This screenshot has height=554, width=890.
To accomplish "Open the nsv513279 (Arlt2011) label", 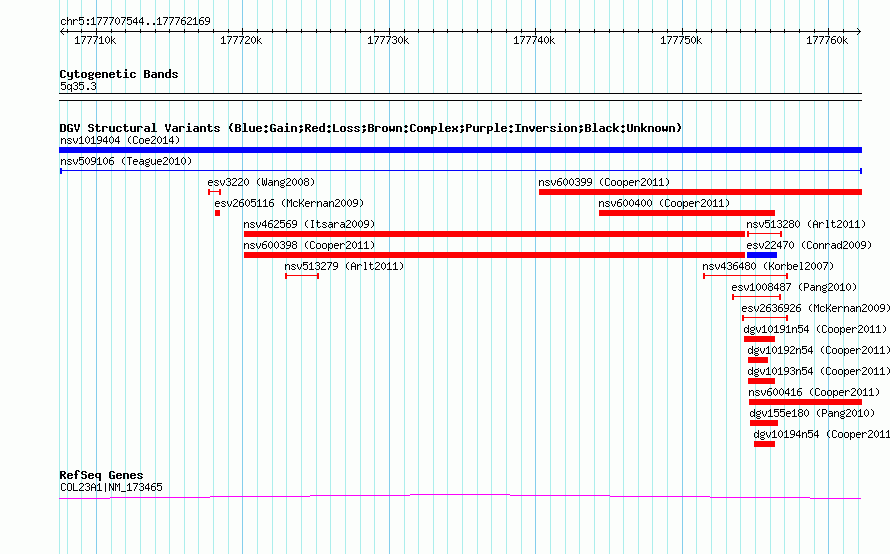I will 344,266.
